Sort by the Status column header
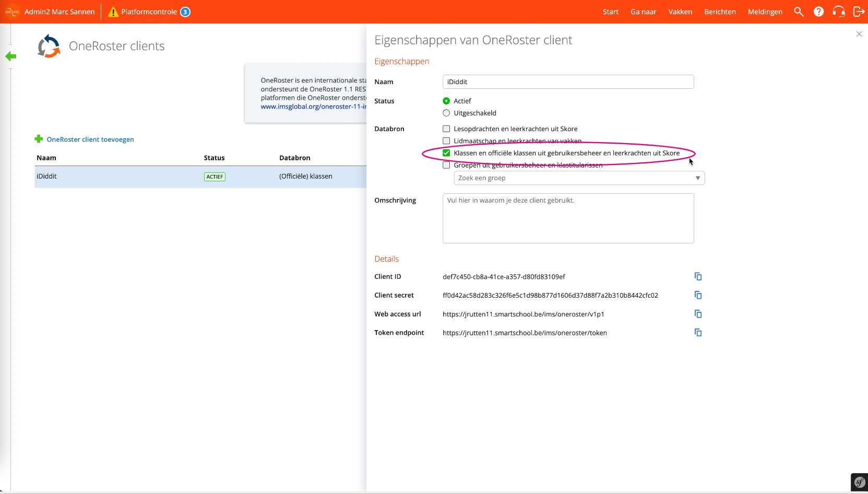The height and width of the screenshot is (494, 868). point(214,158)
